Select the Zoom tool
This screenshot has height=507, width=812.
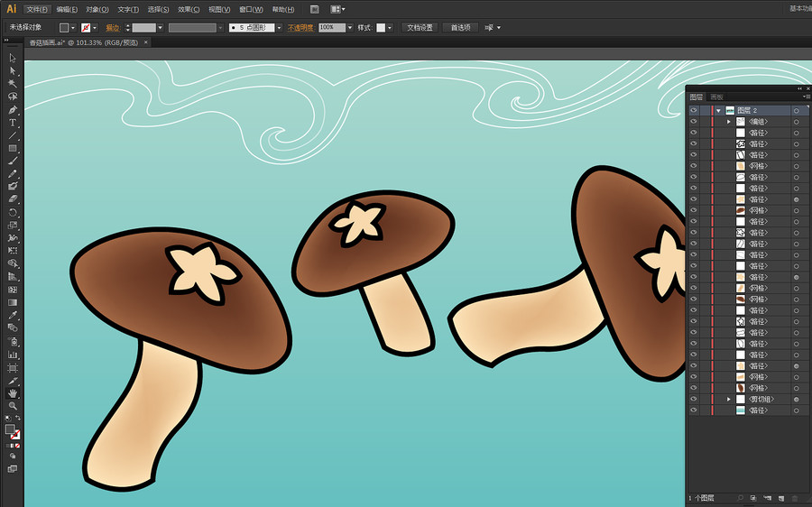click(13, 406)
